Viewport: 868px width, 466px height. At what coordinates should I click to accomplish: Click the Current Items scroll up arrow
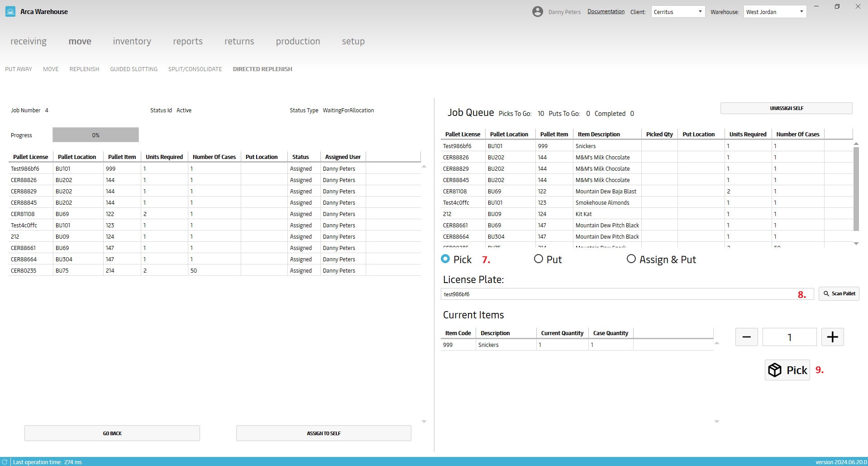click(716, 343)
